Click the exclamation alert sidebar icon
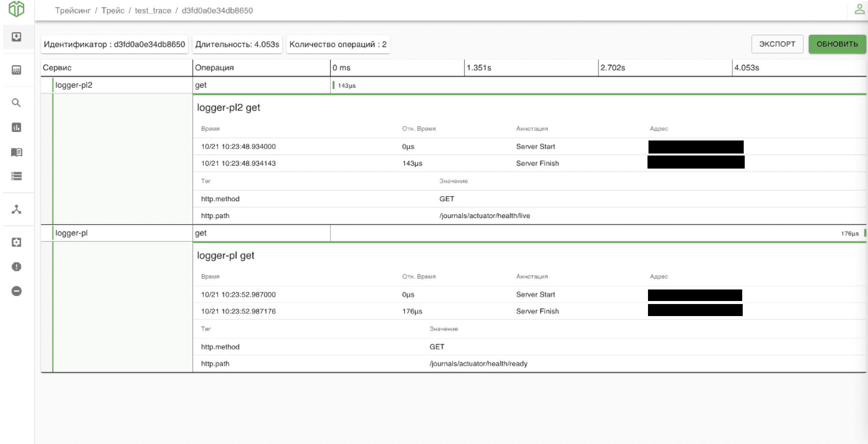This screenshot has height=444, width=868. click(17, 267)
